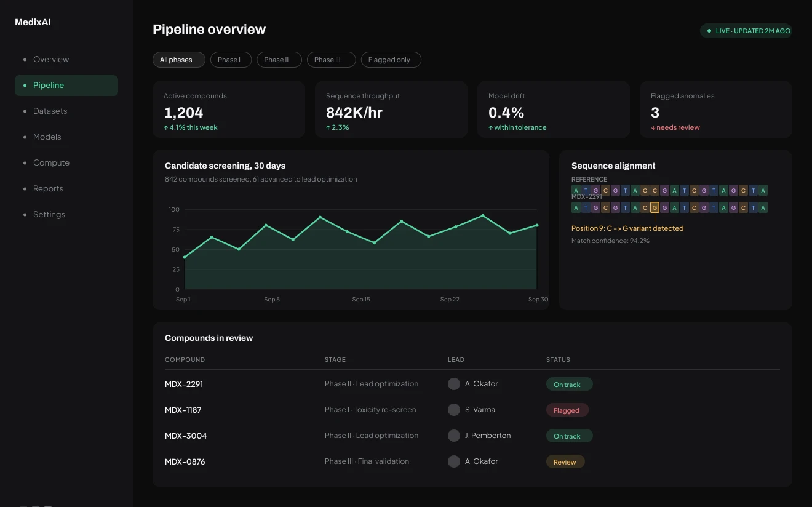Open the Overview sidebar item
This screenshot has height=507, width=812.
[x=66, y=60]
